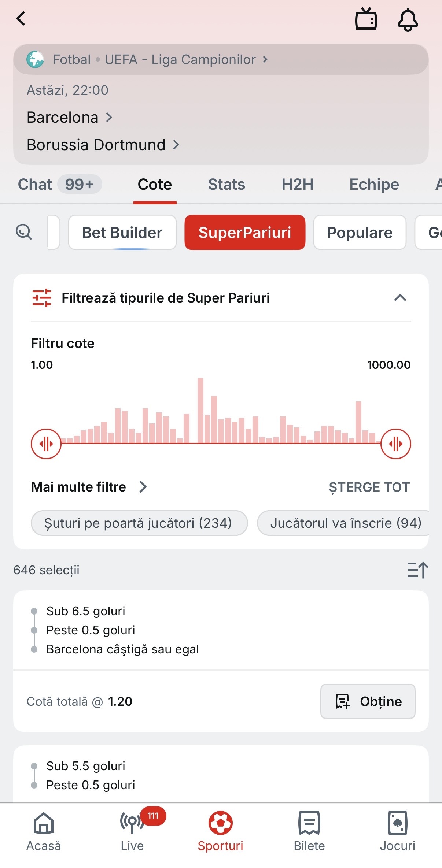The height and width of the screenshot is (868, 442).
Task: Collapse Filtrează tipurile de Super Pariuri
Action: point(400,298)
